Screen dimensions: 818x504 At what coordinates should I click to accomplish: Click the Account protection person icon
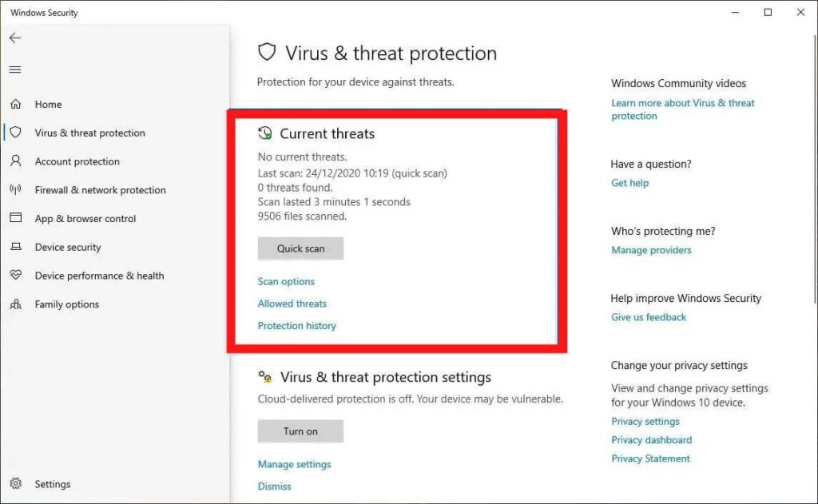(x=15, y=161)
